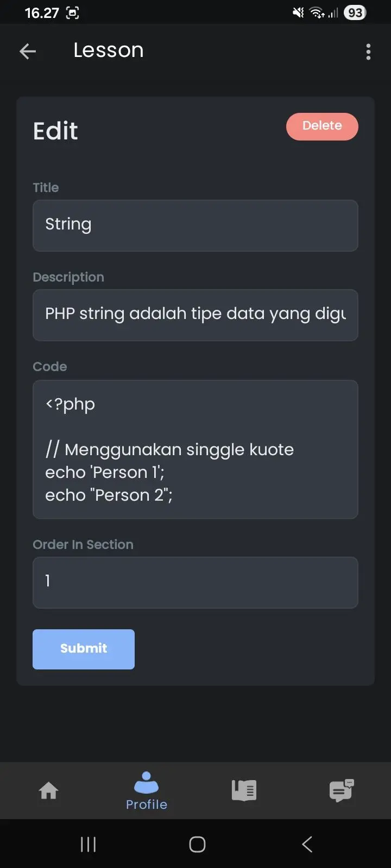Focus the Order In Section field

195,583
